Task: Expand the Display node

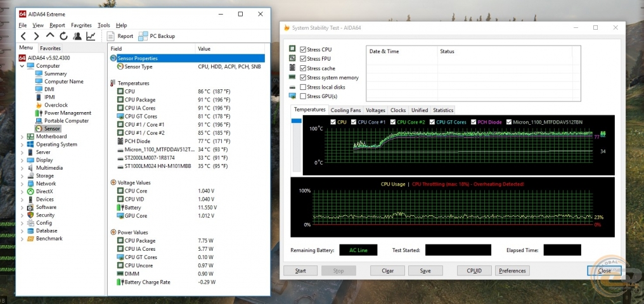Action: point(22,160)
